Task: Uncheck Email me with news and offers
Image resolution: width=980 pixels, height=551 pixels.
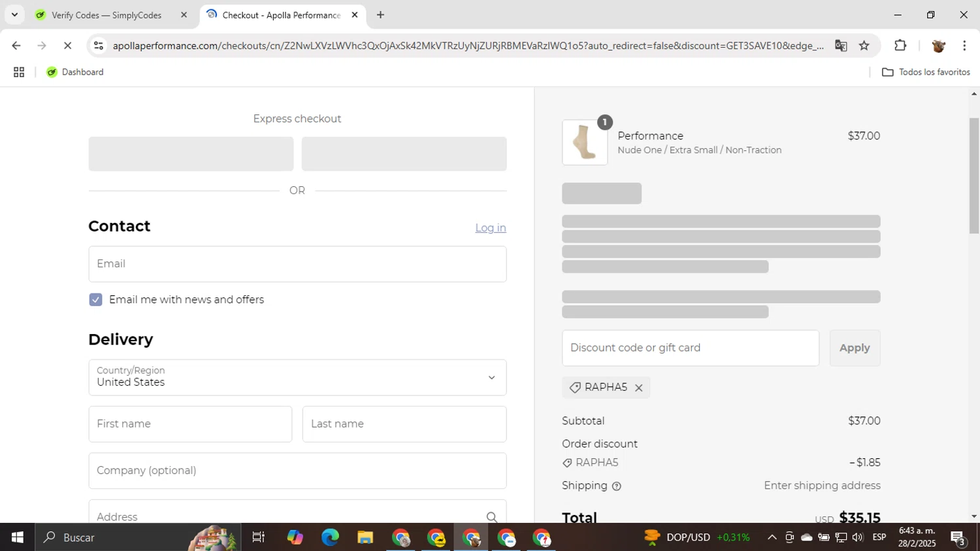Action: point(95,300)
